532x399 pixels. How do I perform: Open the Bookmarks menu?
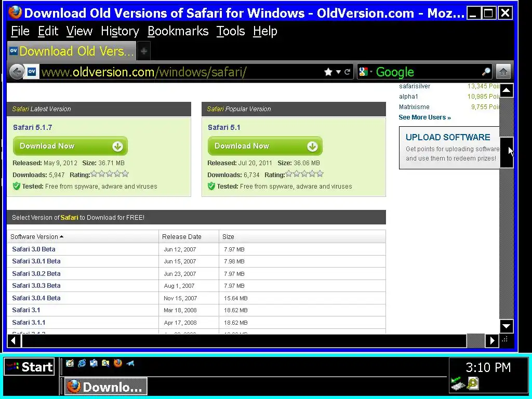tap(178, 31)
